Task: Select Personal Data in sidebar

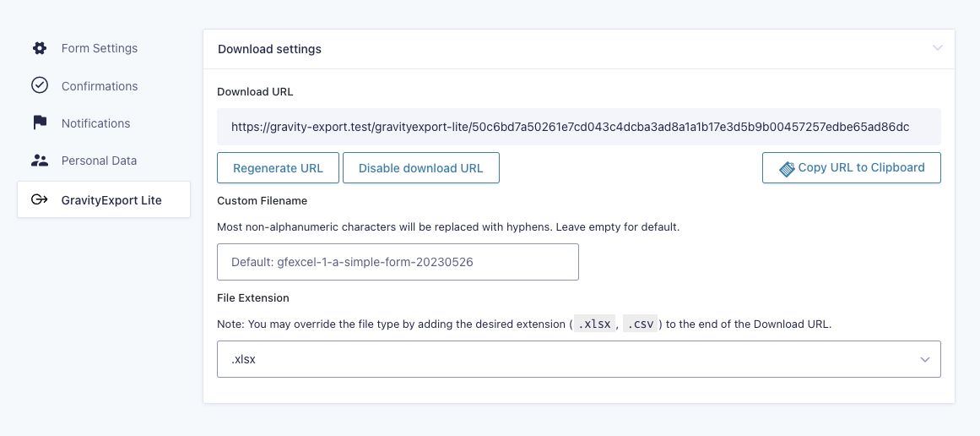Action: [99, 161]
